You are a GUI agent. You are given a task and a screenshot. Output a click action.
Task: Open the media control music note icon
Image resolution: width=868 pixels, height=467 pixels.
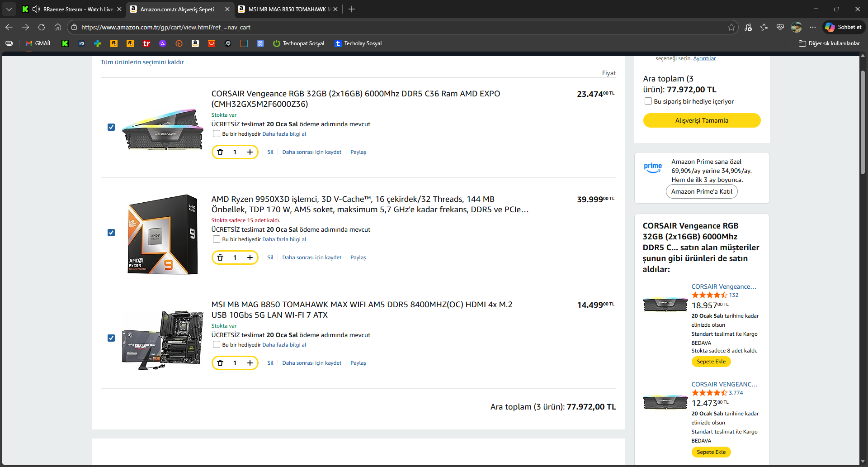click(748, 27)
